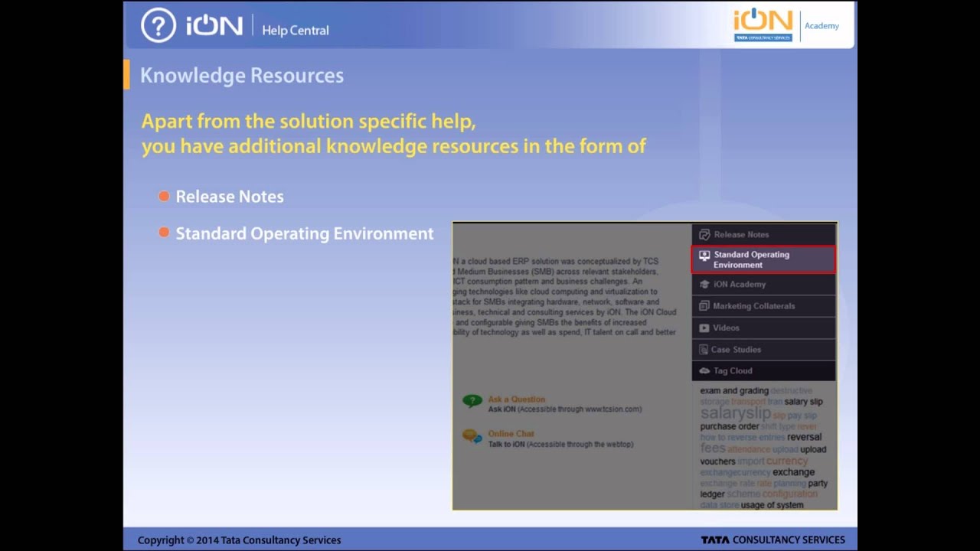Click the green Ask a Question bubble icon

[472, 401]
